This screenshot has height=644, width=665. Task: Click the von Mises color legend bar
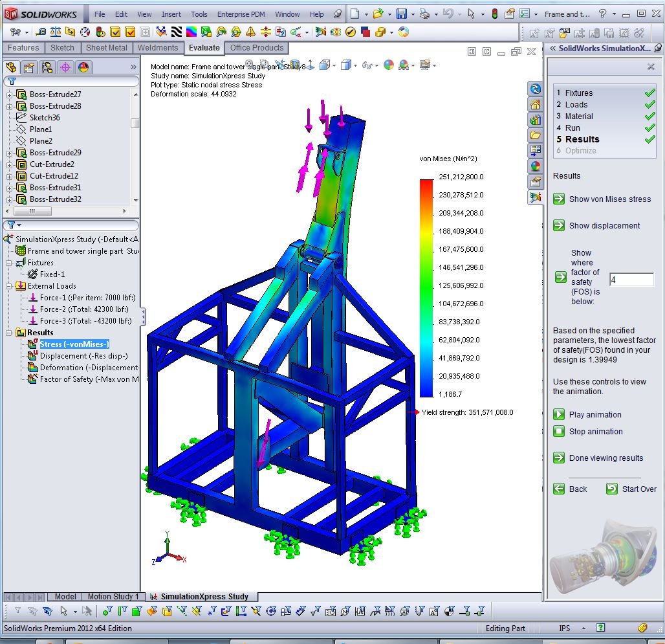click(x=426, y=288)
